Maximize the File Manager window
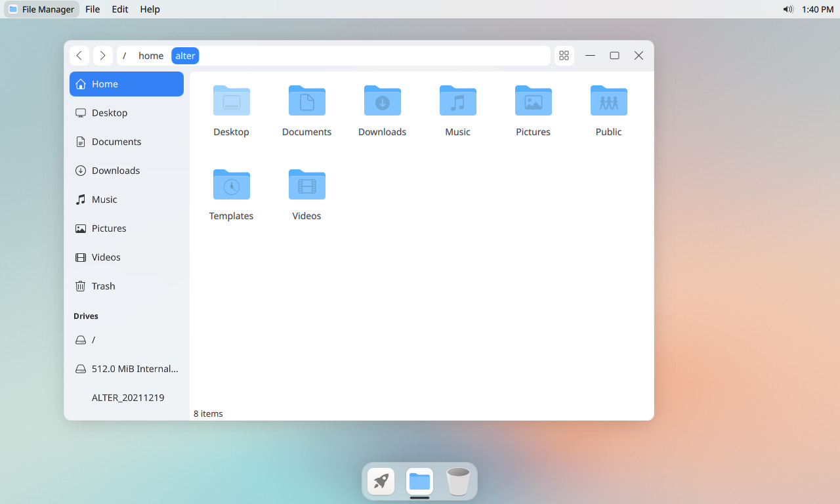Image resolution: width=840 pixels, height=504 pixels. (614, 56)
